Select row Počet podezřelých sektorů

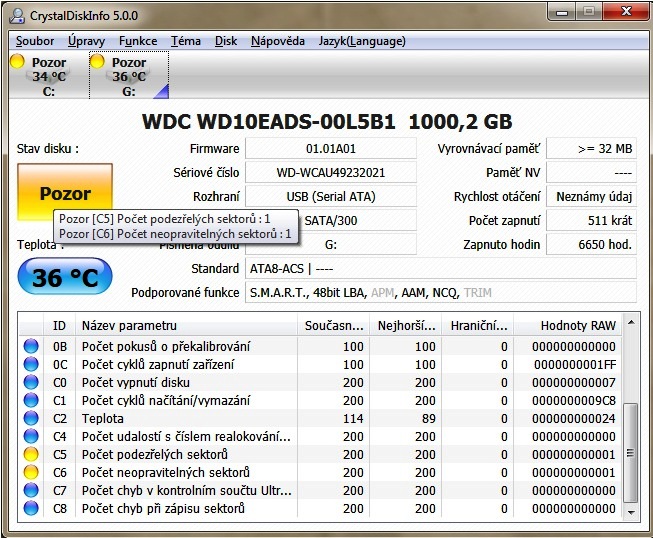point(320,454)
